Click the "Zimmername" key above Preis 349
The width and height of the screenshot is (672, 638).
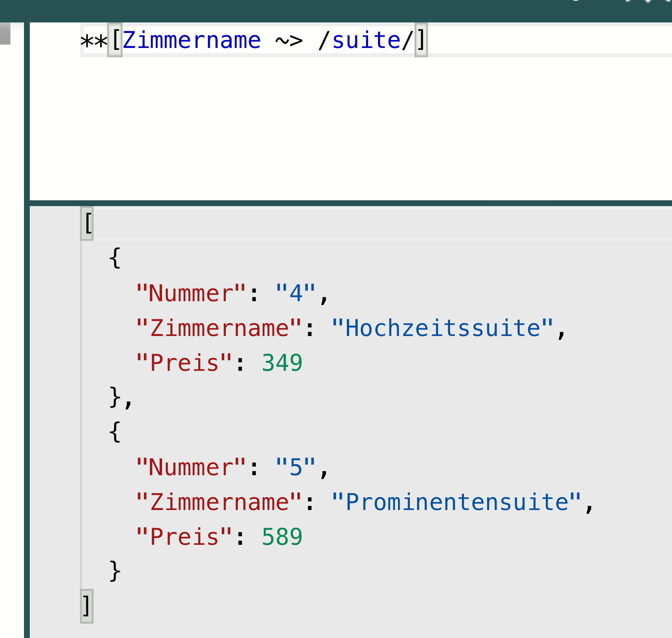pos(219,328)
